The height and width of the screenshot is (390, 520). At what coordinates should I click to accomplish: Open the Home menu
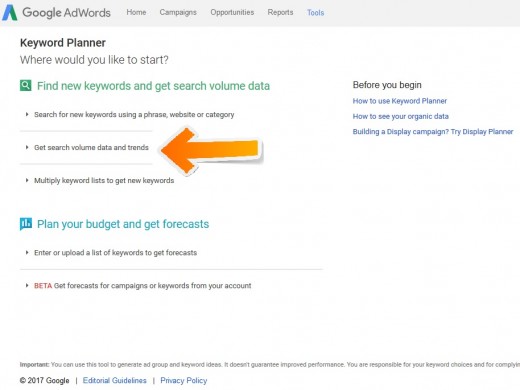(x=136, y=12)
